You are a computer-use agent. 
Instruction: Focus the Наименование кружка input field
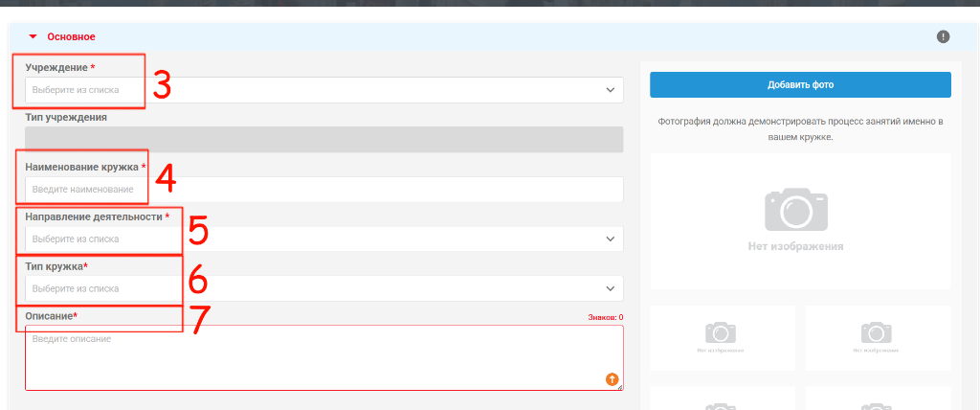coord(323,190)
